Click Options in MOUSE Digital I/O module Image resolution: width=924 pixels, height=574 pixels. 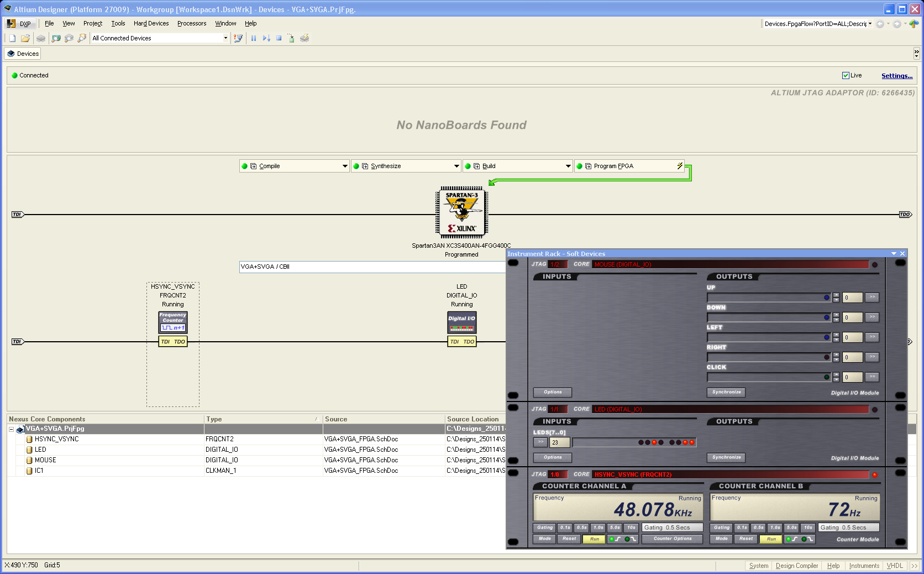point(553,393)
